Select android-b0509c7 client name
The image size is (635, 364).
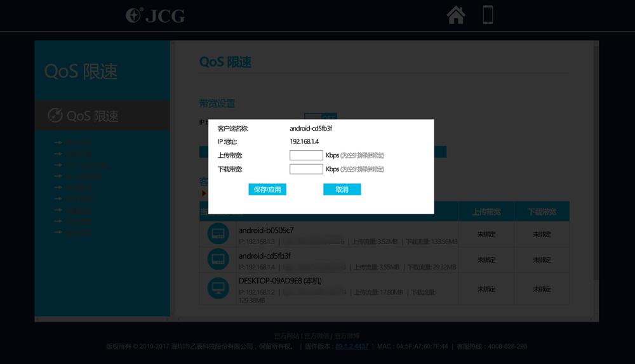point(266,230)
